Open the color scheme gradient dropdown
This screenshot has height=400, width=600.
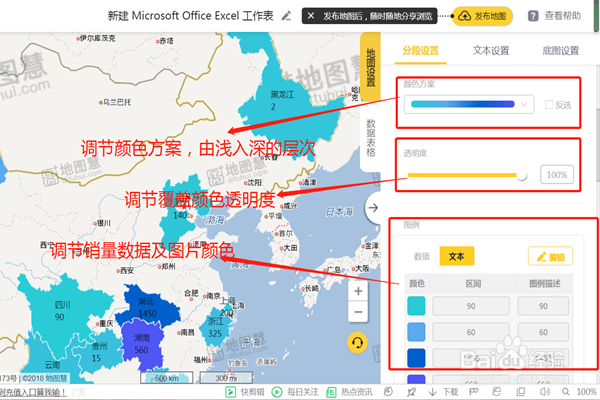pos(469,104)
